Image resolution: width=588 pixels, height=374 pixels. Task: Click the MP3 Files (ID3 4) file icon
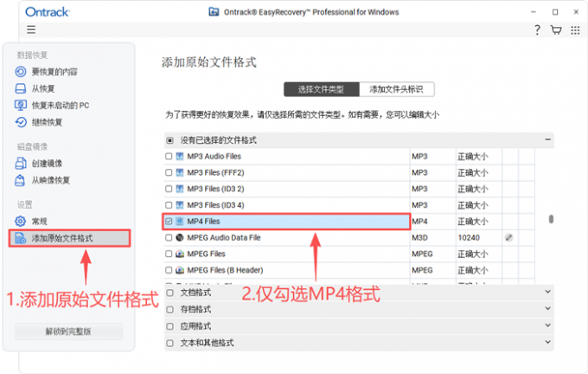[180, 205]
